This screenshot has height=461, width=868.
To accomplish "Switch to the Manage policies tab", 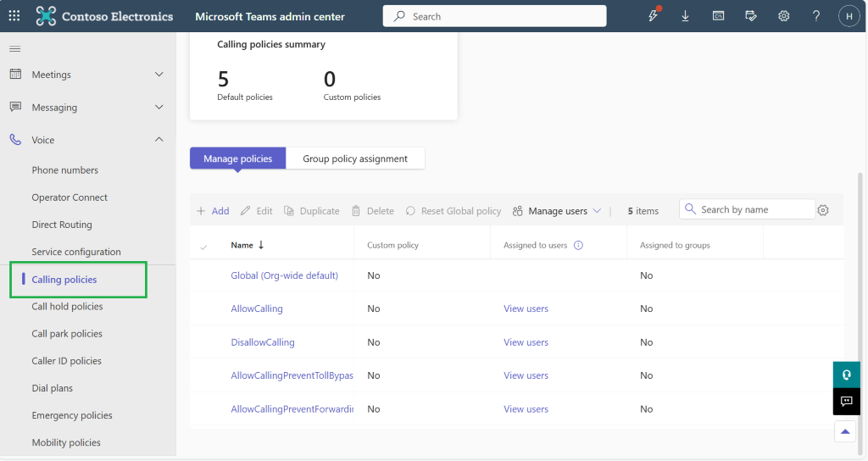I will [x=238, y=158].
